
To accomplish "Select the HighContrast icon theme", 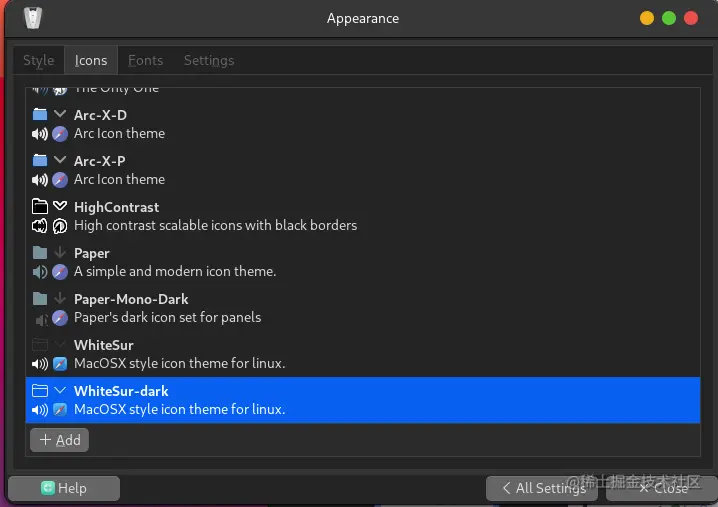I will (x=363, y=216).
